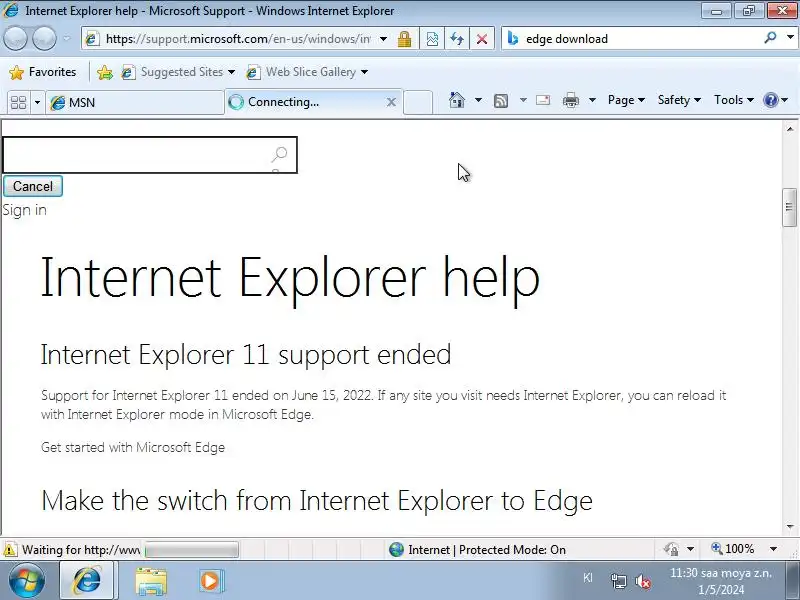Screen dimensions: 800x600
Task: Click the Forward navigation button
Action: click(x=44, y=39)
